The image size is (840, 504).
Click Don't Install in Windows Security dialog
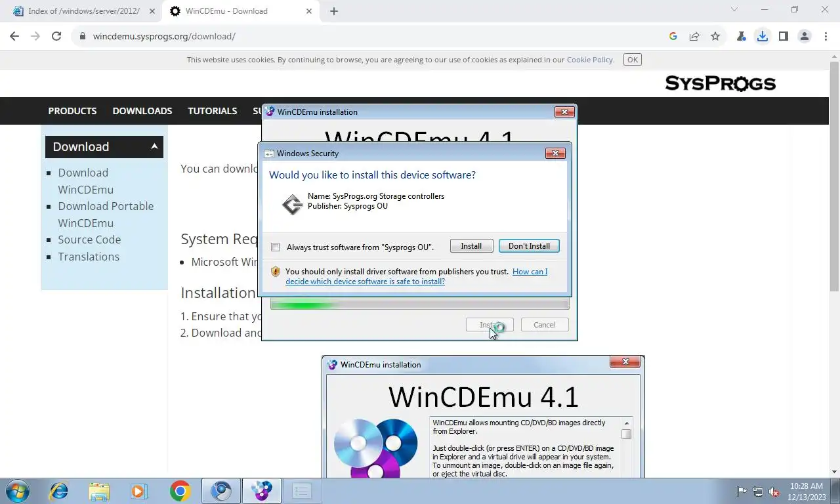tap(529, 246)
